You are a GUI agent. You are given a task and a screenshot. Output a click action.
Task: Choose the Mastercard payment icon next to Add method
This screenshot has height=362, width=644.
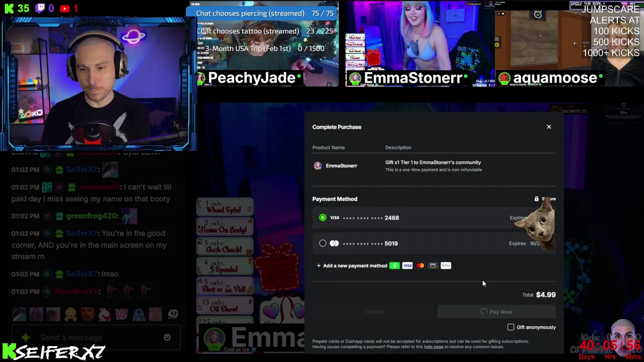pyautogui.click(x=420, y=265)
